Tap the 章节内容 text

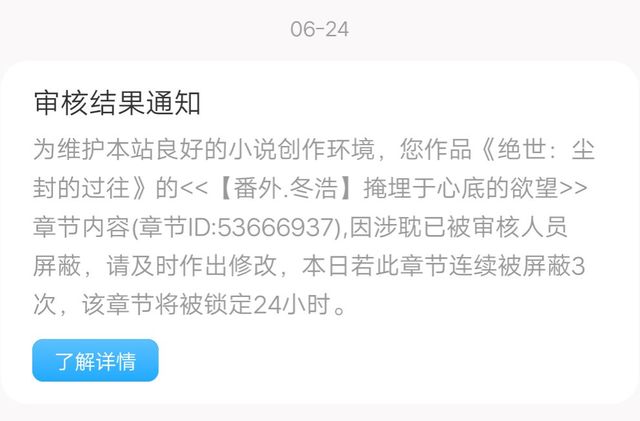[x=82, y=227]
